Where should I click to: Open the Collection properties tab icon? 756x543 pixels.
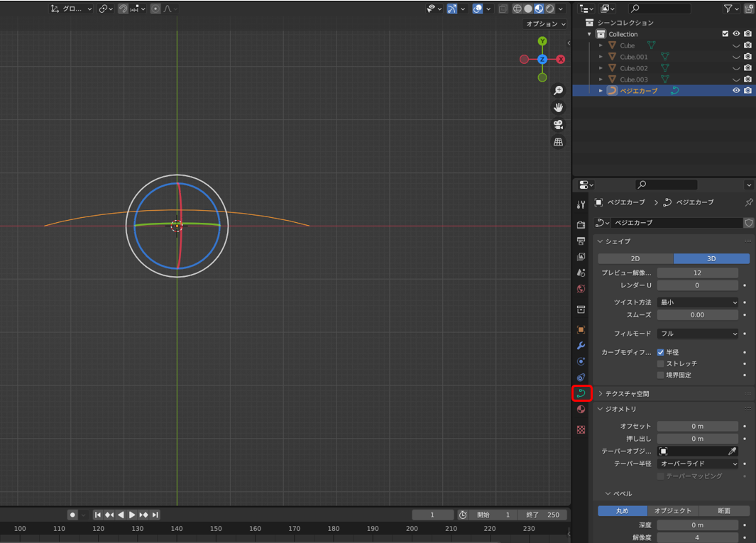tap(581, 309)
